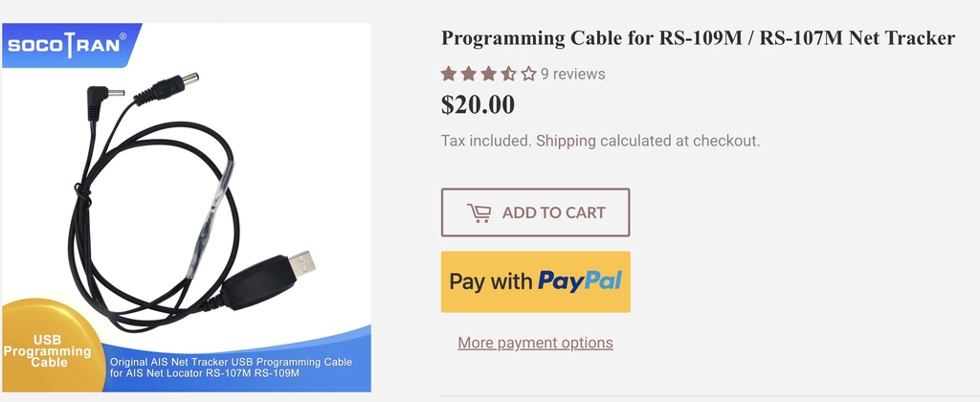The image size is (980, 402).
Task: Show More payment options
Action: pos(535,343)
